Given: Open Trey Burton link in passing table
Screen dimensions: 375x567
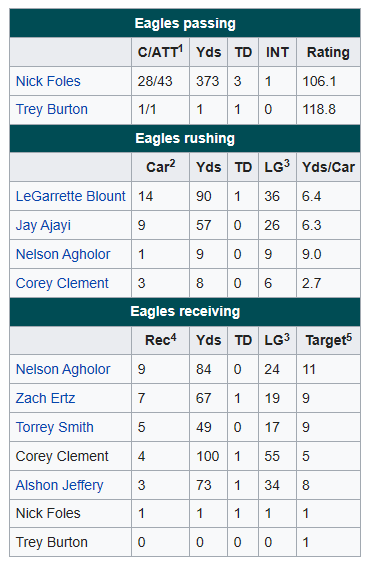Looking at the screenshot, I should click(x=52, y=109).
